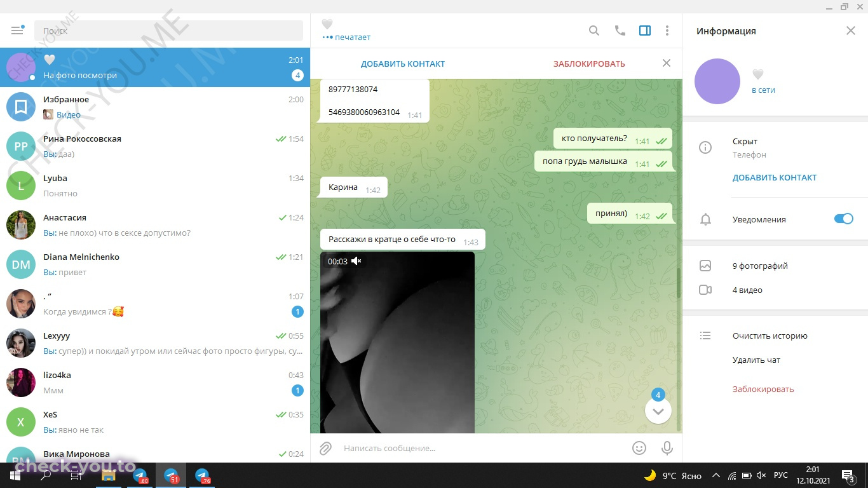The width and height of the screenshot is (868, 488).
Task: Record a voice message with microphone
Action: [667, 448]
